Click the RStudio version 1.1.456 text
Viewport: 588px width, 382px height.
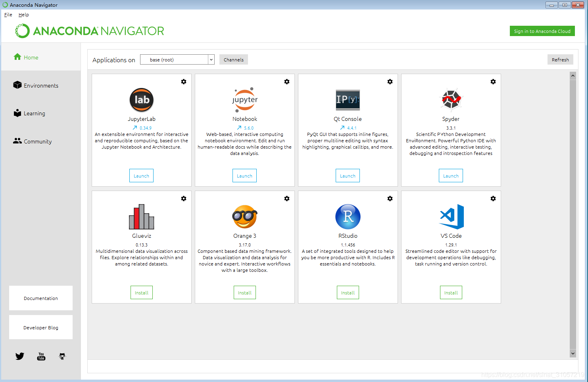click(348, 245)
